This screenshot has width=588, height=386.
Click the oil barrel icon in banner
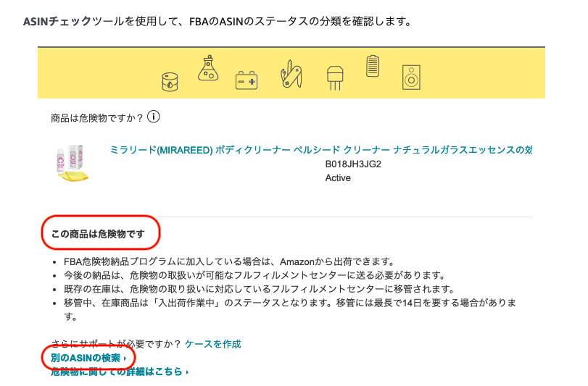(x=170, y=80)
